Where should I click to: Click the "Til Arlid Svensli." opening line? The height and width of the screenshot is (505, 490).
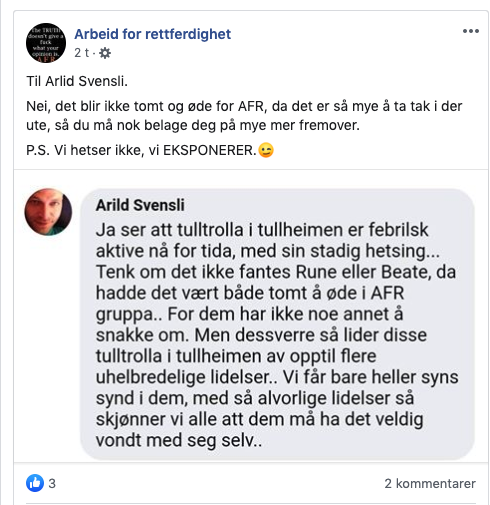pos(77,81)
